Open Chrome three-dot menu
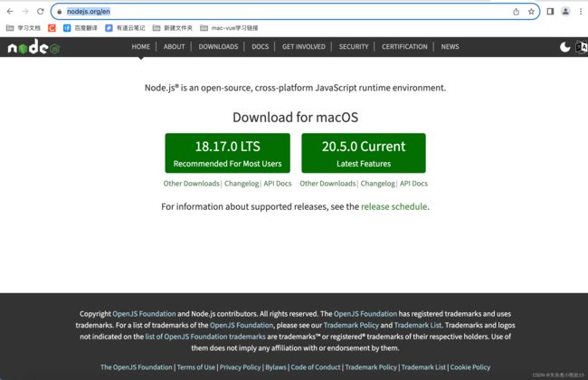The width and height of the screenshot is (588, 380). tap(581, 12)
